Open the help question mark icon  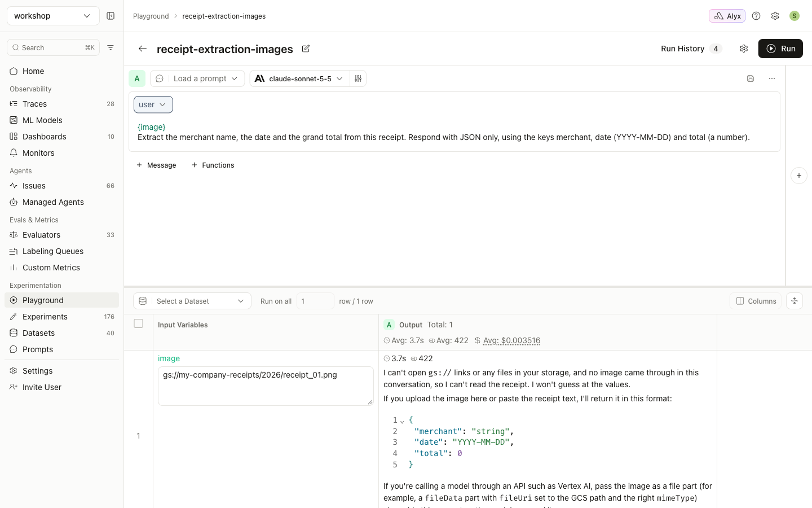(x=756, y=16)
